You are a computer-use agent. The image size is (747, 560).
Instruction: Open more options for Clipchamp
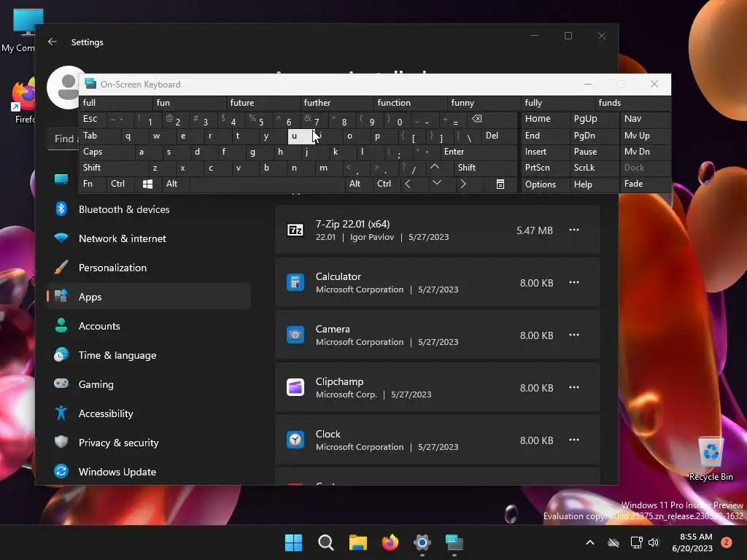pos(574,387)
